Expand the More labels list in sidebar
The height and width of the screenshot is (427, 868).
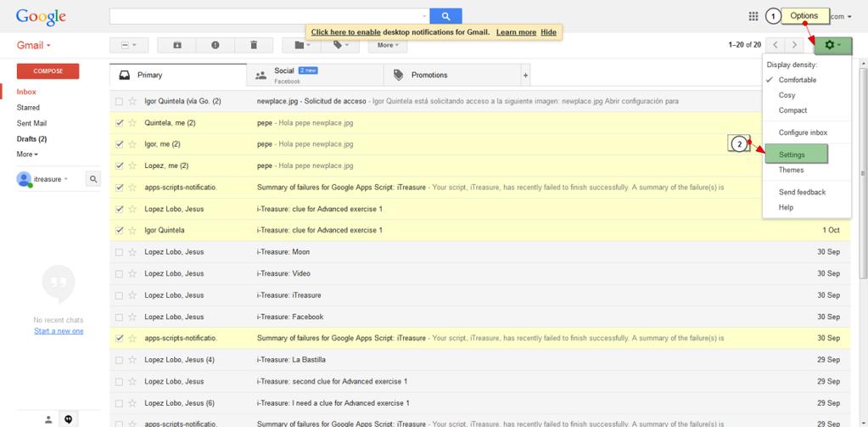tap(27, 155)
